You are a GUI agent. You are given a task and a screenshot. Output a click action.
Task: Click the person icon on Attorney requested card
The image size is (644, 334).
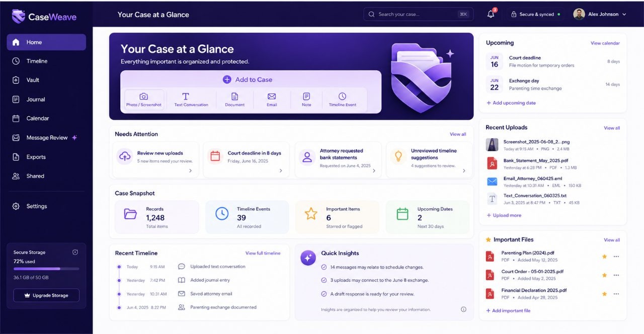click(x=307, y=156)
